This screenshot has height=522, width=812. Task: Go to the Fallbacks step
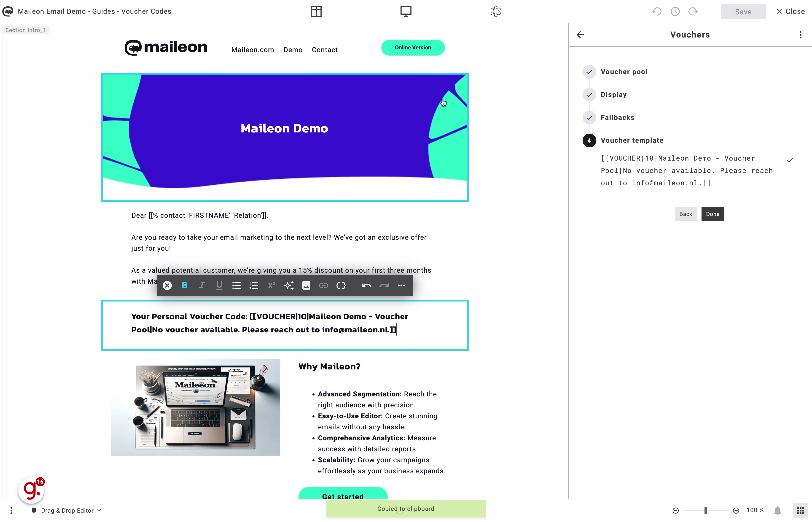pos(609,118)
